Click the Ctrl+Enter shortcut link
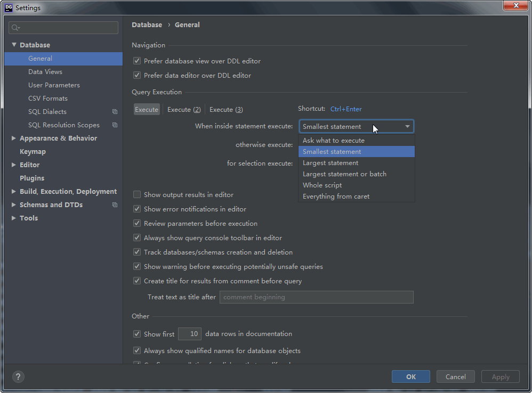This screenshot has width=532, height=393. click(346, 109)
